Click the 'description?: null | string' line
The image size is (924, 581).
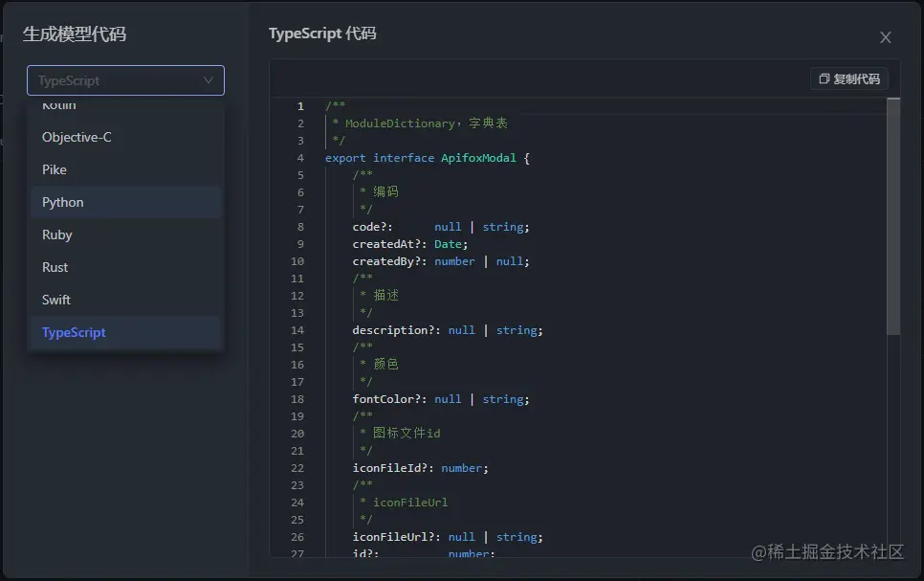click(x=448, y=330)
